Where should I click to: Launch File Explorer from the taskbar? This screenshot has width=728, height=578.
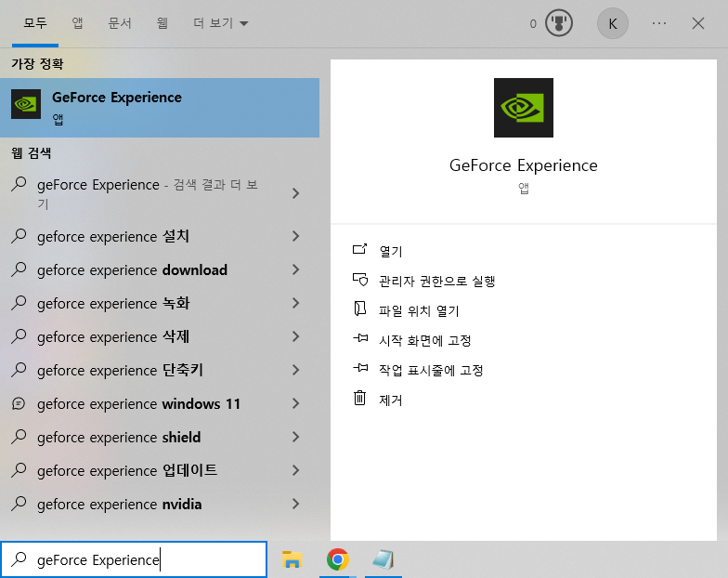point(292,559)
